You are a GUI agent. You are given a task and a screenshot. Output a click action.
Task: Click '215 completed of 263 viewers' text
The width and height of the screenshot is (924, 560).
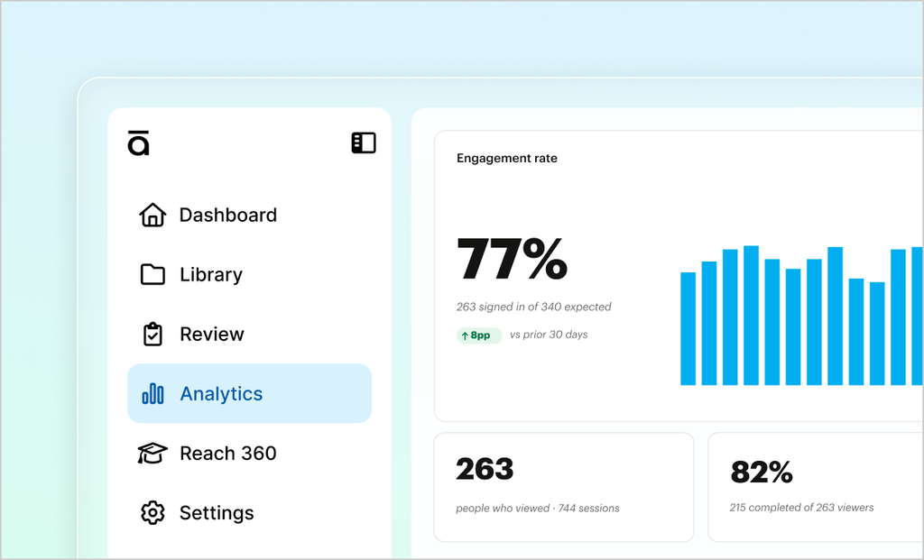(x=801, y=507)
